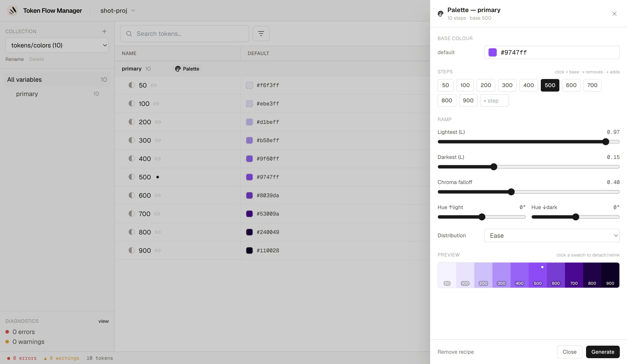Click the Search tokens input field
627x364 pixels.
click(184, 34)
